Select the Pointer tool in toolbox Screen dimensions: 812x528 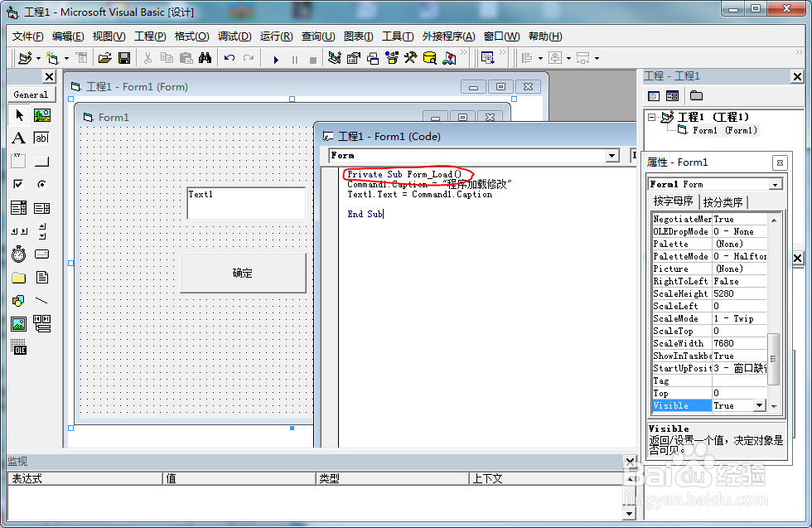pos(19,114)
